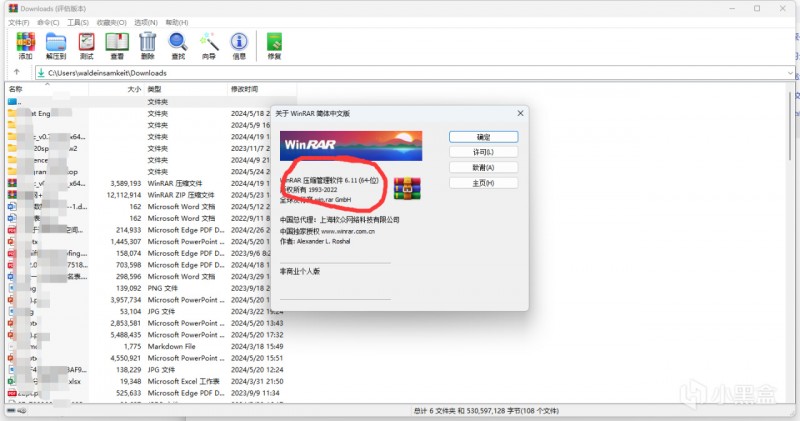Click the 非商业个人版 license text
The width and height of the screenshot is (800, 421).
pos(299,271)
